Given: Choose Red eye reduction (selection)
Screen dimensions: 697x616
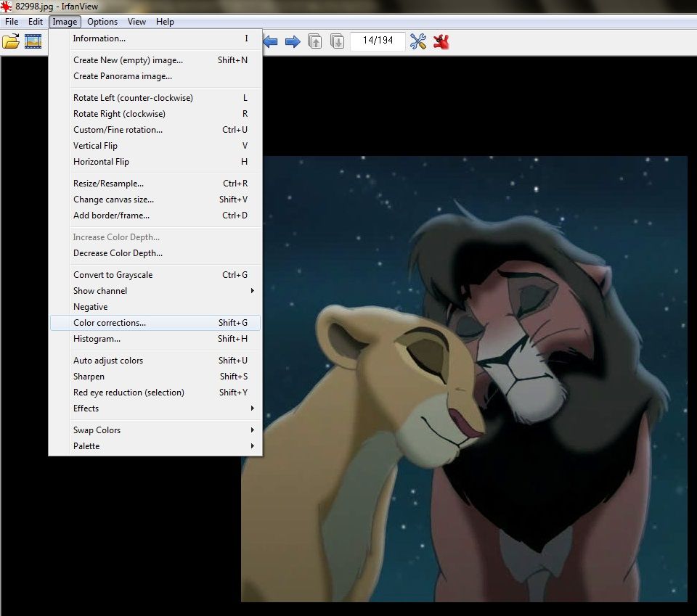Looking at the screenshot, I should click(x=155, y=393).
